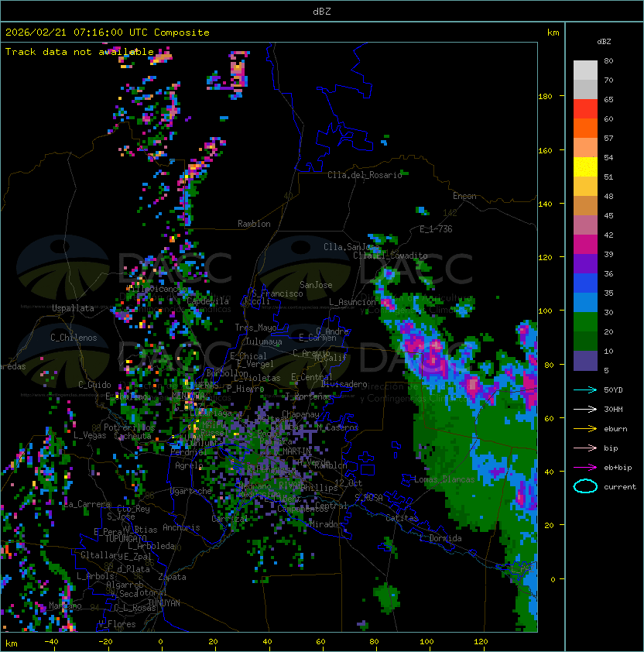Viewport: 644px width, 652px height.
Task: Click the 'Clla.del_Rosario' place label
Action: [365, 175]
